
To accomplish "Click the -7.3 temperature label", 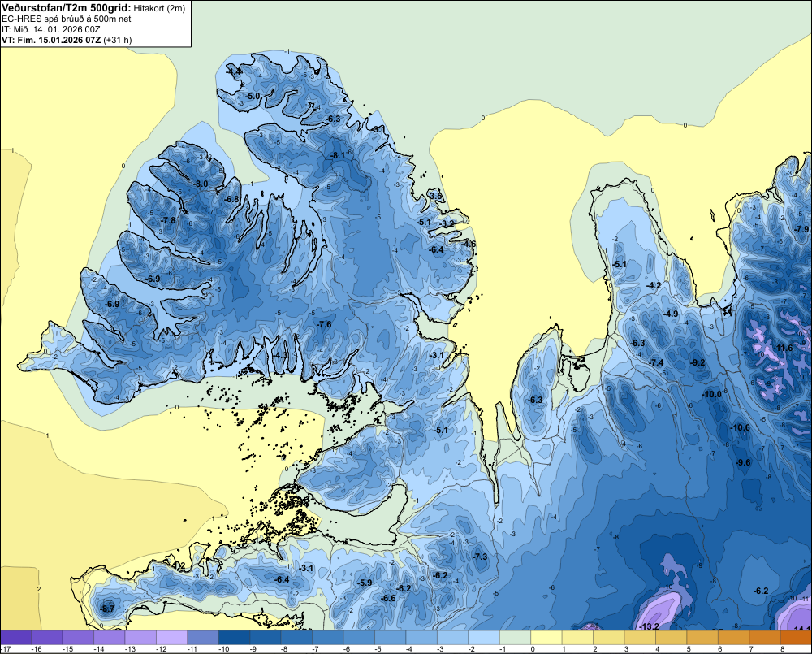I will tap(480, 557).
